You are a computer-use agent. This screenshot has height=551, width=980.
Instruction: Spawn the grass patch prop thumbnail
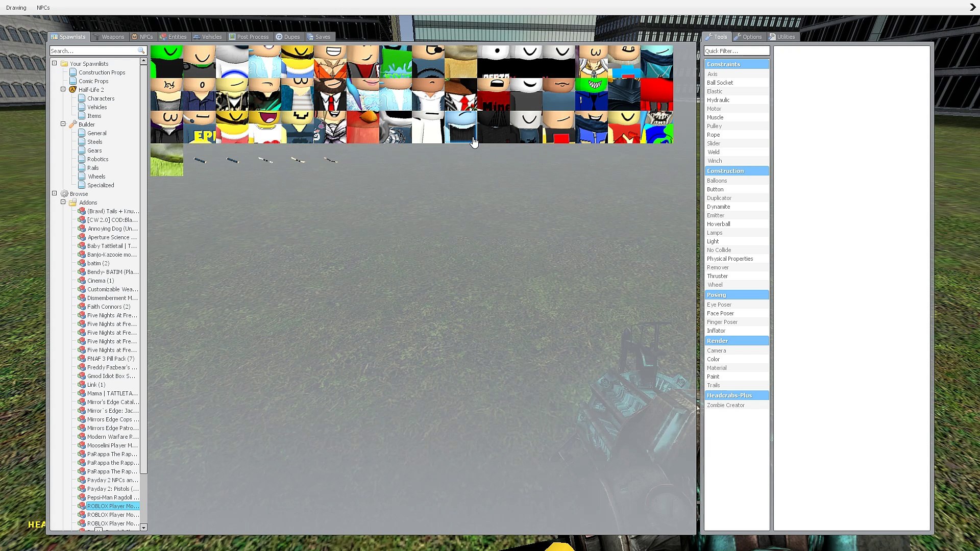[x=166, y=160]
